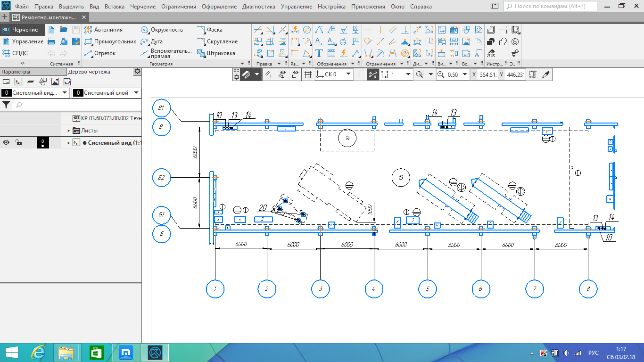Open the Оформление menu
The height and width of the screenshot is (362, 644).
click(x=219, y=7)
